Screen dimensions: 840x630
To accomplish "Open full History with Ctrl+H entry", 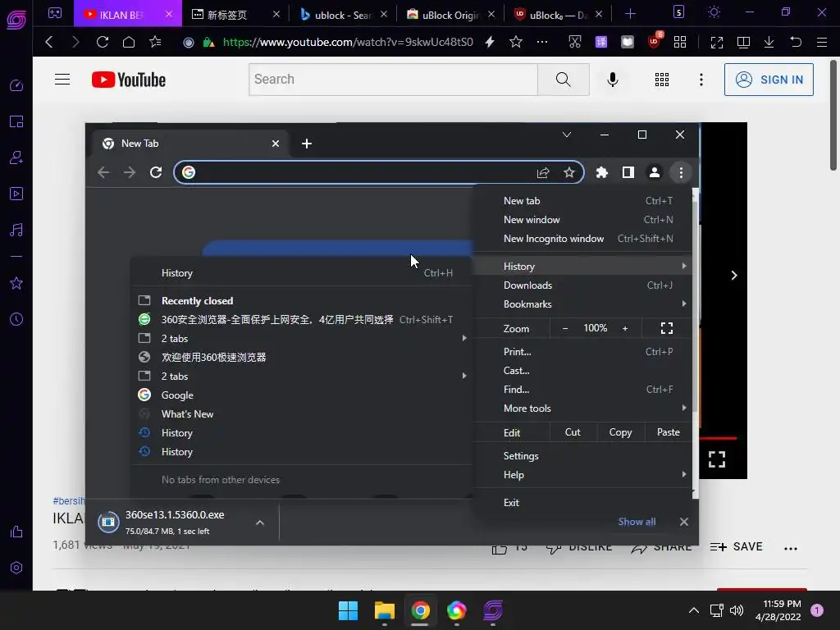I will point(302,273).
